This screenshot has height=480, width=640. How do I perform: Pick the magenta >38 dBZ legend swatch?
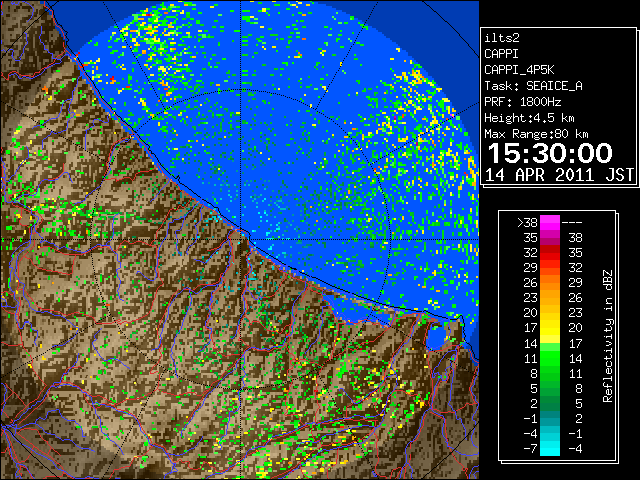[550, 222]
